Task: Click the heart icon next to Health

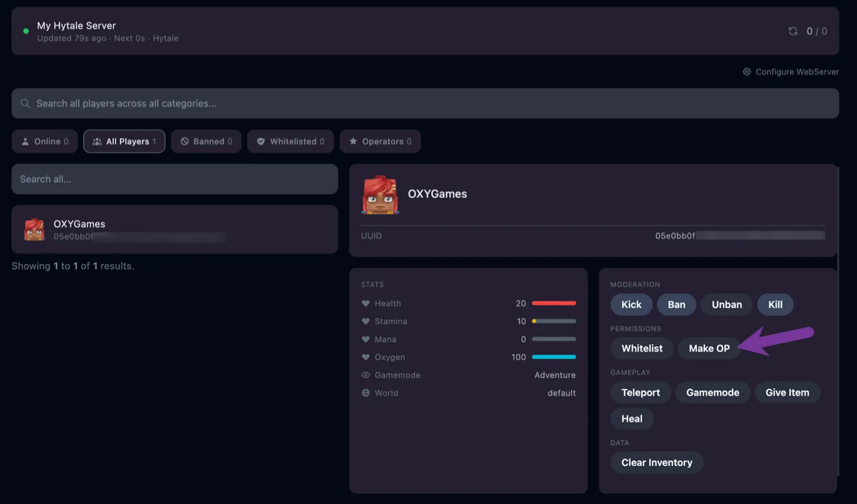Action: [x=366, y=303]
